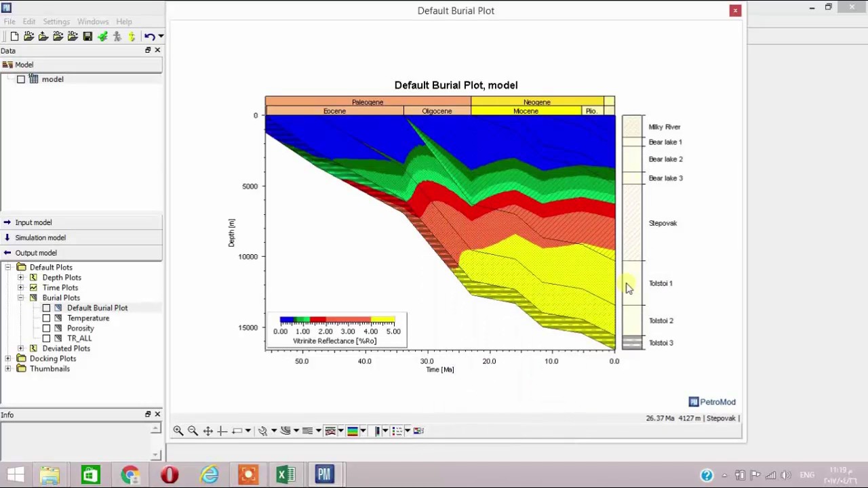Click the Stepovak layer in stratigraphic column
The image size is (868, 488).
click(x=632, y=223)
